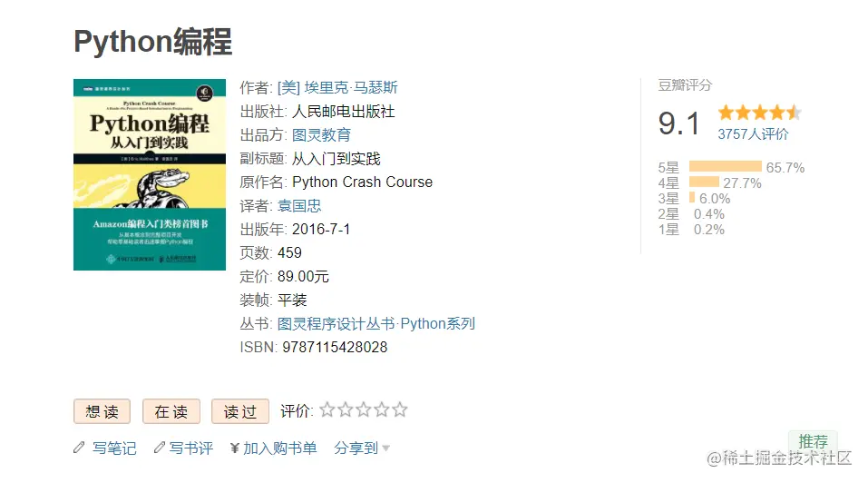This screenshot has width=868, height=483.
Task: Click the 9.1 rating score
Action: click(679, 123)
